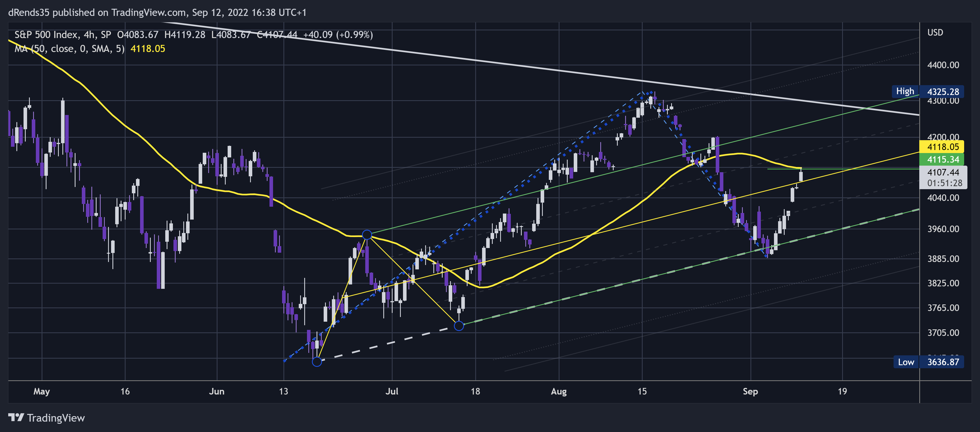Click the 3885.00 price axis label
This screenshot has width=980, height=432.
[943, 259]
